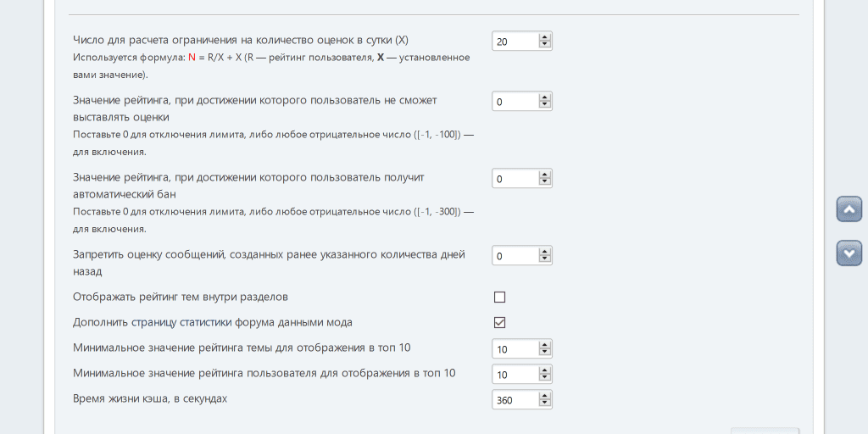
Task: Increase days limit for rating old messages
Action: [x=545, y=251]
